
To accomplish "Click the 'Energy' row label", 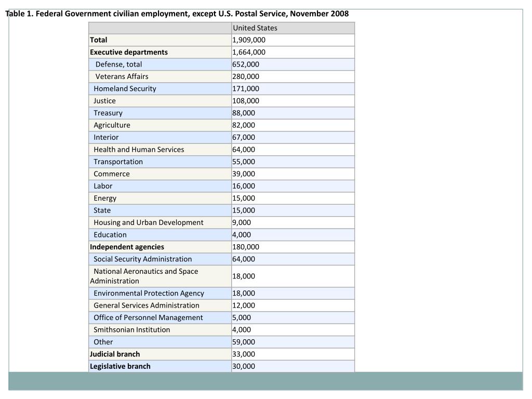I will [105, 198].
